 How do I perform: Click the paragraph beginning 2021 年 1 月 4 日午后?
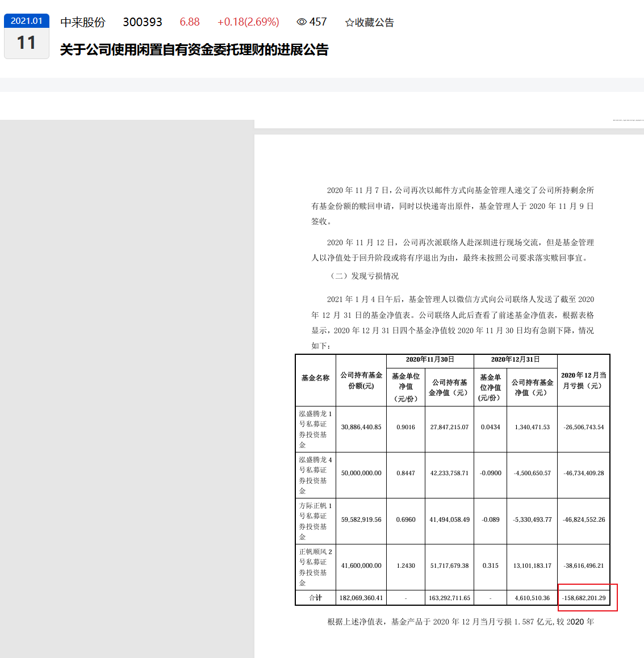453,322
